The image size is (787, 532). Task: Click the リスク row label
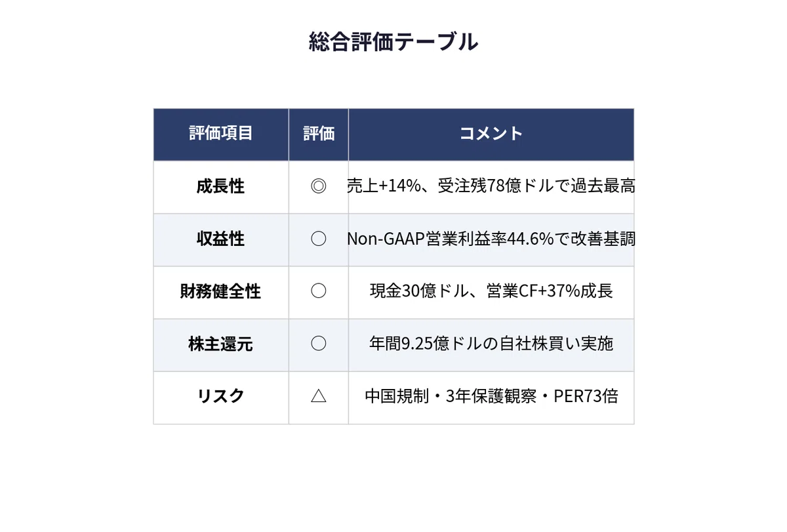221,397
